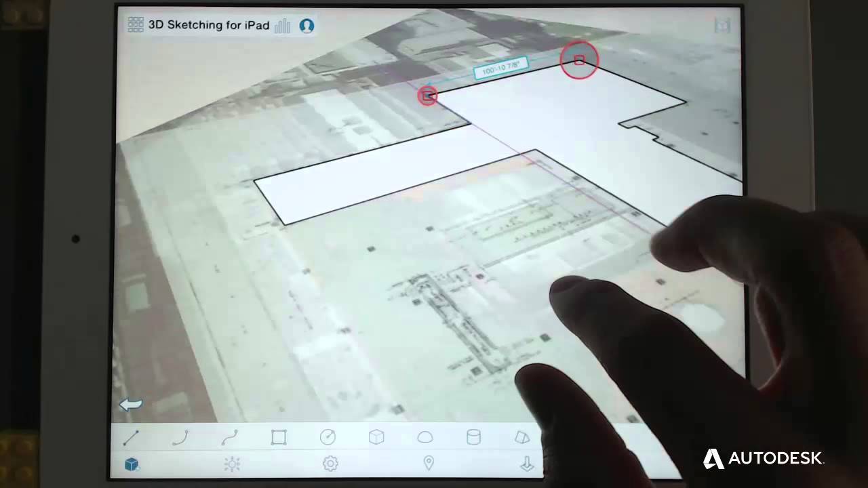Viewport: 868px width, 488px height.
Task: Select the Arc drawing tool
Action: [180, 438]
